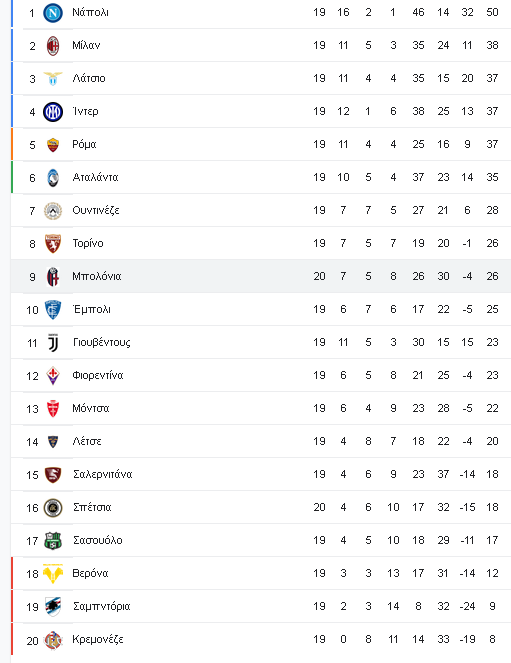The width and height of the screenshot is (511, 663).
Task: Click the Sampdoria crest icon
Action: [53, 607]
